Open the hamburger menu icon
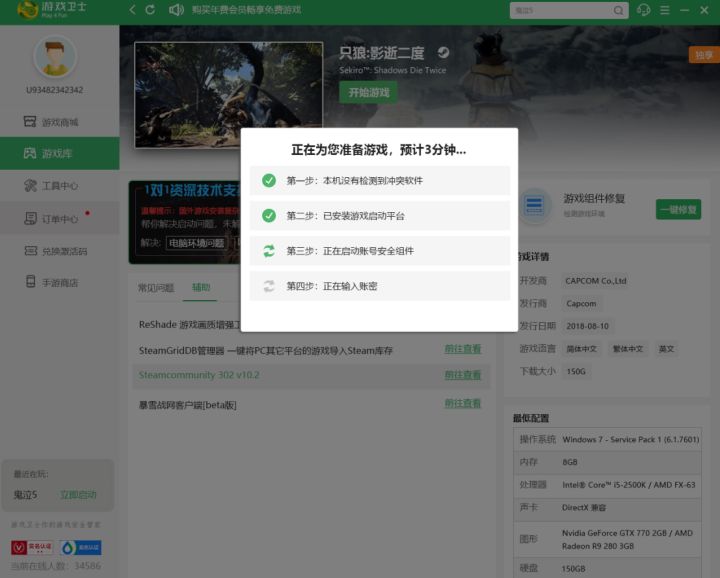 coord(664,10)
